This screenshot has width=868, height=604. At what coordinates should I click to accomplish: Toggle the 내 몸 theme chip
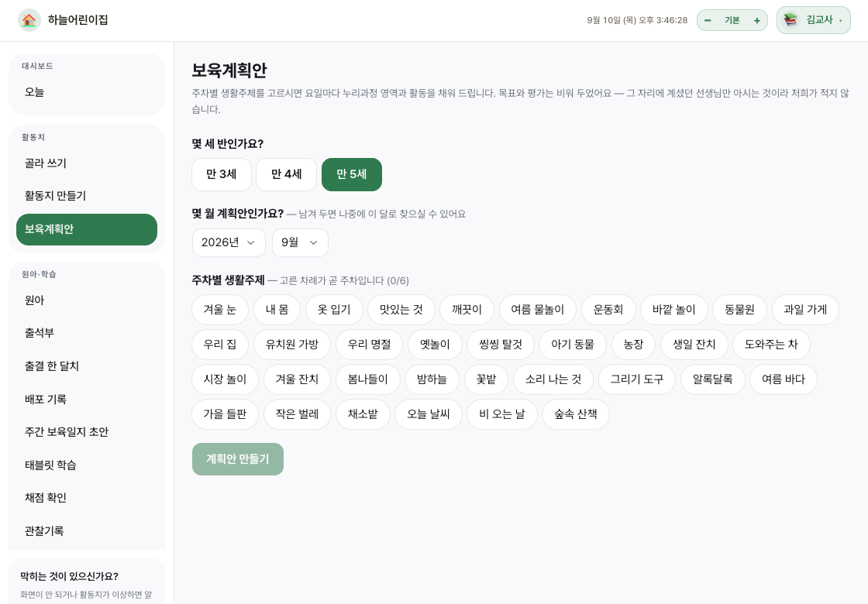click(277, 310)
